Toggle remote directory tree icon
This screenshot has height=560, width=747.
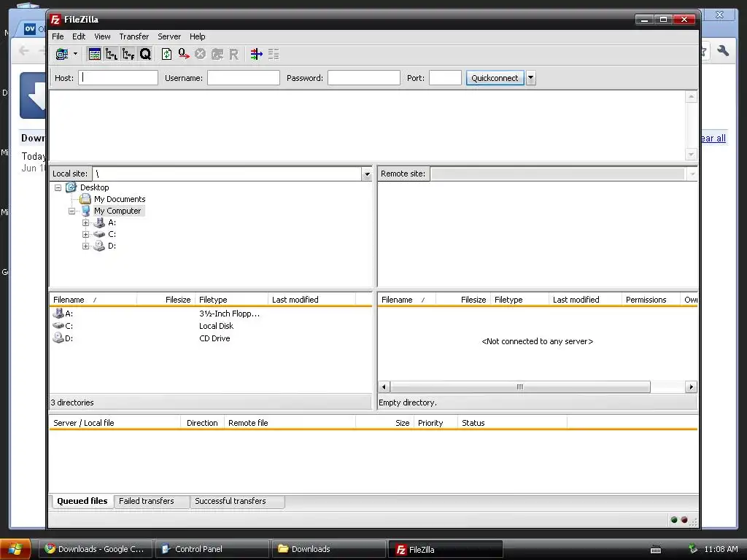128,54
